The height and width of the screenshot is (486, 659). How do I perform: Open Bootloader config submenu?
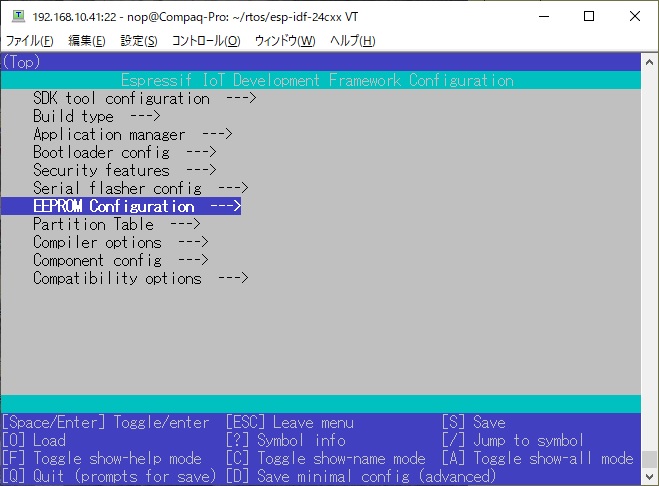point(124,153)
